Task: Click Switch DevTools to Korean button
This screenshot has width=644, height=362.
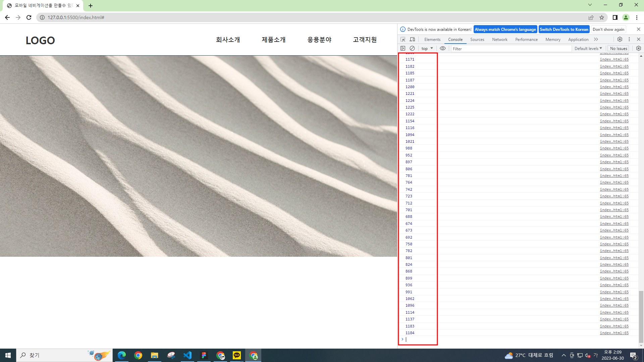Action: pos(564,29)
